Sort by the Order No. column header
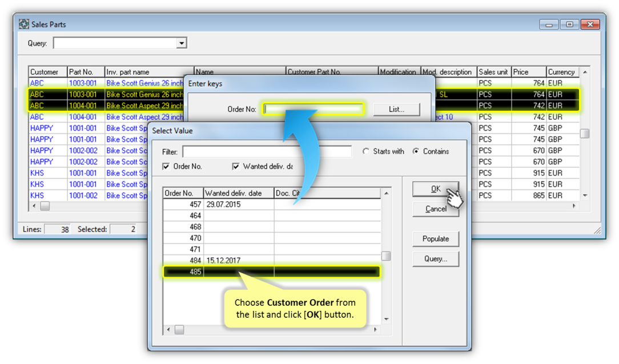Viewport: 619px width, 364px height. [183, 193]
